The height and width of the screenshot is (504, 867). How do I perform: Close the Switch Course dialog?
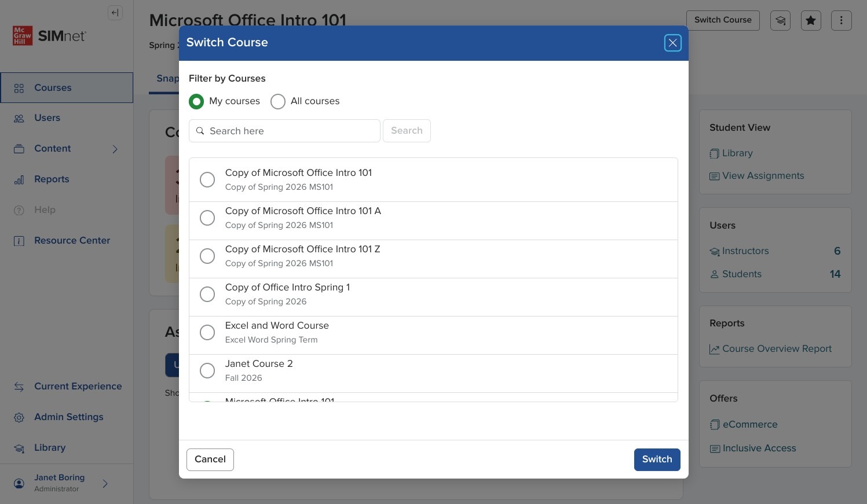pos(672,43)
